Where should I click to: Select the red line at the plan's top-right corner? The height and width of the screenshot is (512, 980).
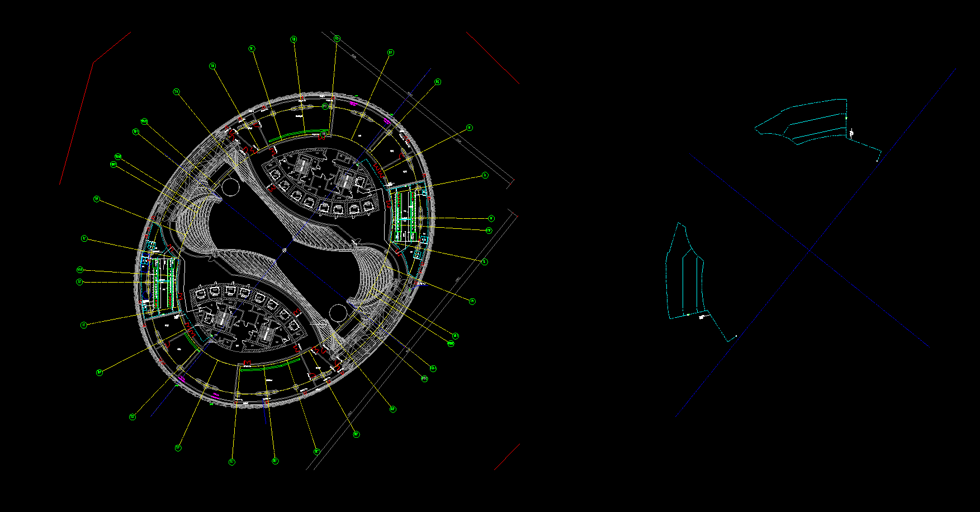pos(493,59)
